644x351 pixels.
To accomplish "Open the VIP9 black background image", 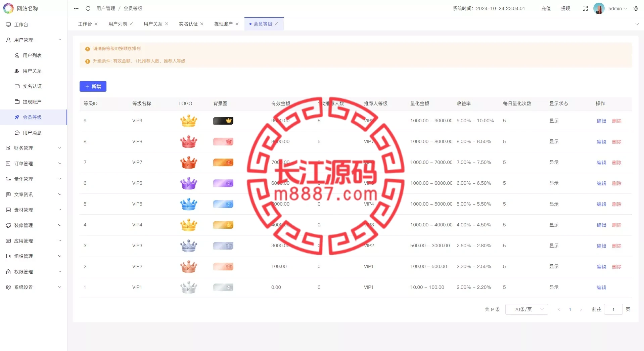I will (x=223, y=121).
